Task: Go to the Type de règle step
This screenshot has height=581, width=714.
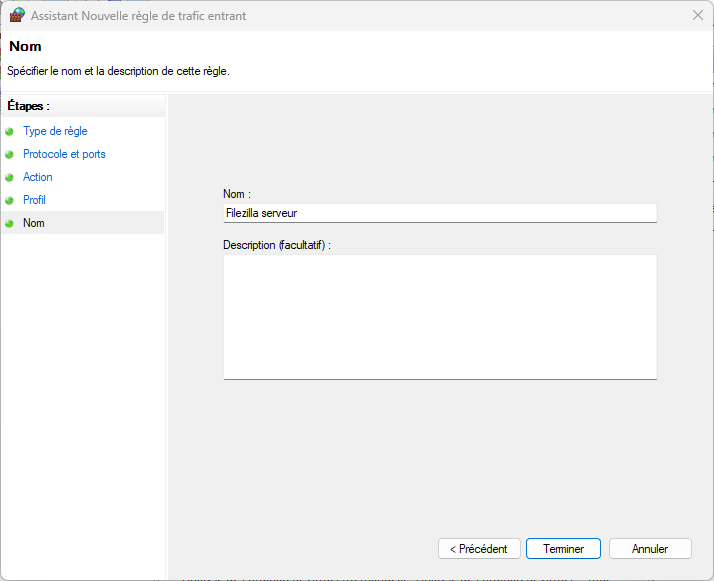Action: click(x=55, y=131)
